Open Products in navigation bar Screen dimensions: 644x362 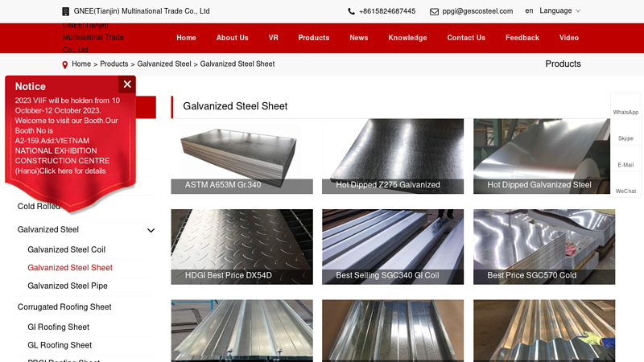tap(313, 38)
